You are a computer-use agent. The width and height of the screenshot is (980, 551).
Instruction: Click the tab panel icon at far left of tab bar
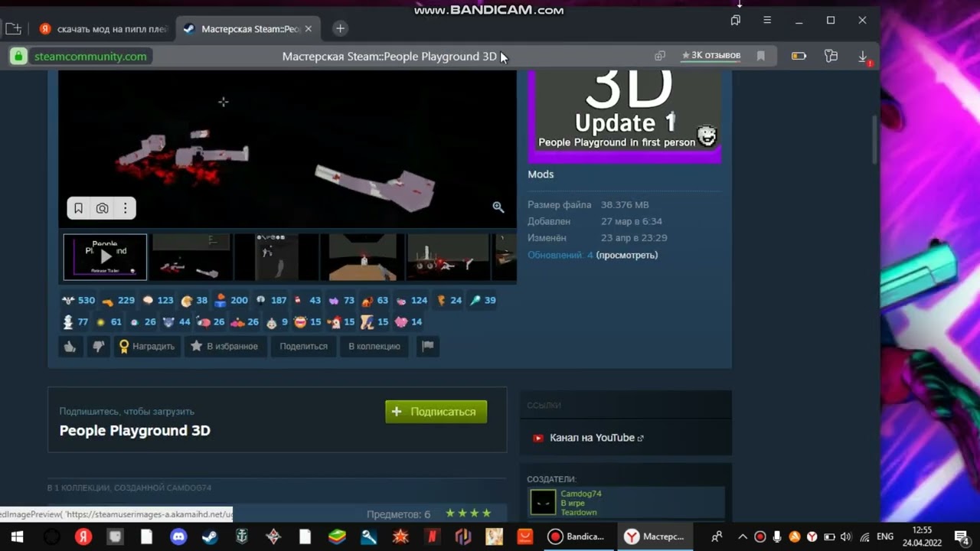pos(13,29)
